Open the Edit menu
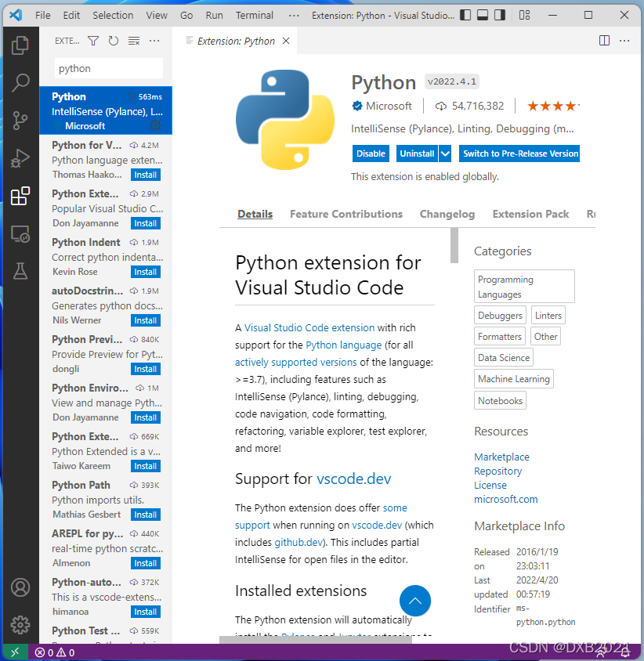Screen dimensions: 644x661 click(71, 16)
